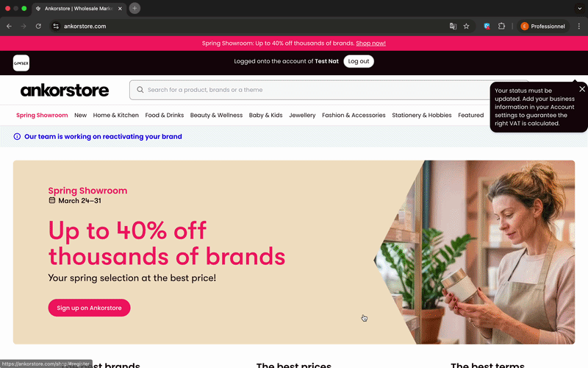Click the shield extension icon in toolbar

coord(487,26)
